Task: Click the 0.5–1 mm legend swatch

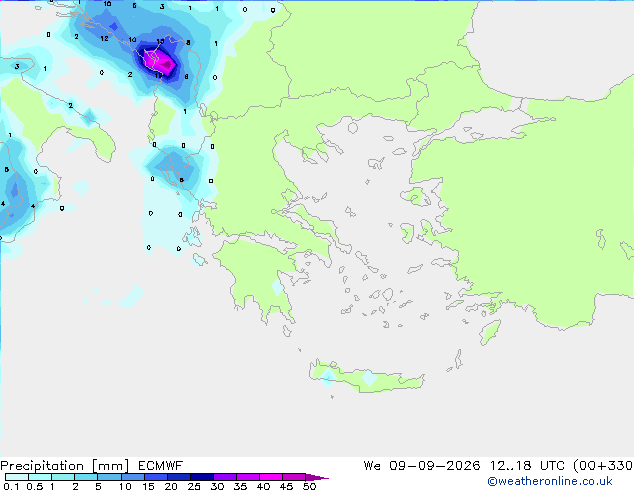Action: [x=40, y=477]
